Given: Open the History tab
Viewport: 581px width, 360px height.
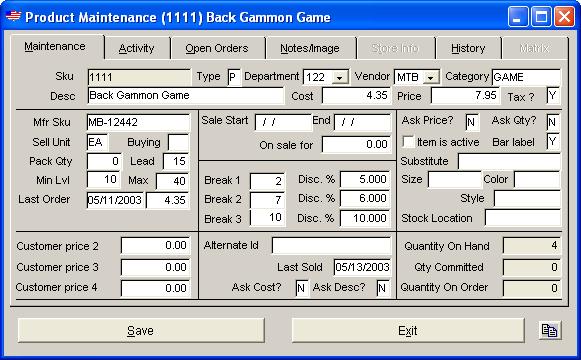Looking at the screenshot, I should (468, 49).
